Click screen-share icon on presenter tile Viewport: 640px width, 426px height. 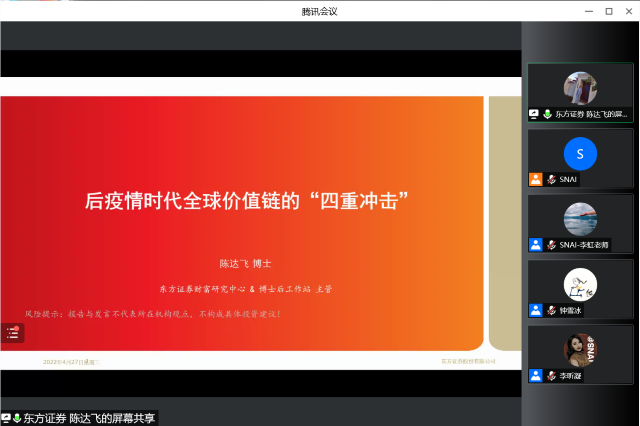535,115
